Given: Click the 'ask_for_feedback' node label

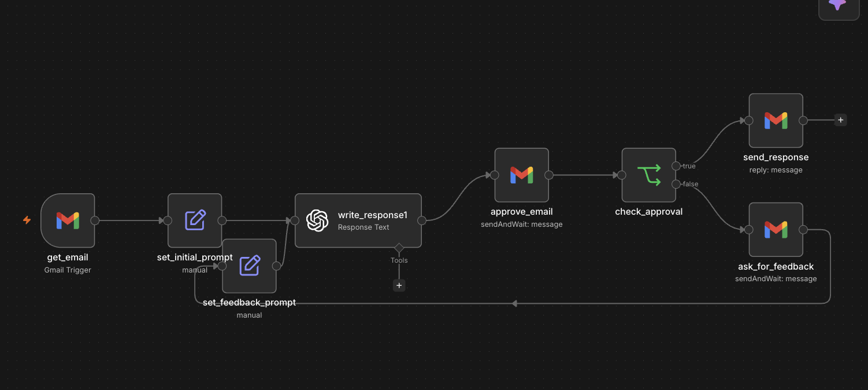Looking at the screenshot, I should (776, 267).
